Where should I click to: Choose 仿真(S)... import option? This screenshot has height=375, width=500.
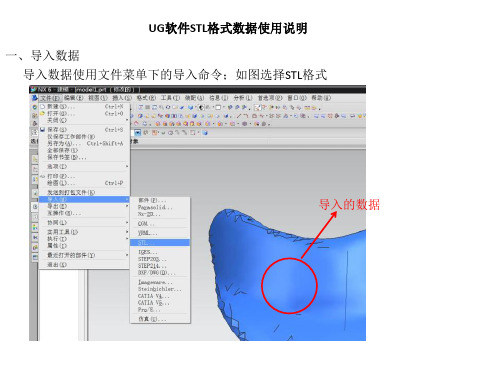[x=160, y=319]
